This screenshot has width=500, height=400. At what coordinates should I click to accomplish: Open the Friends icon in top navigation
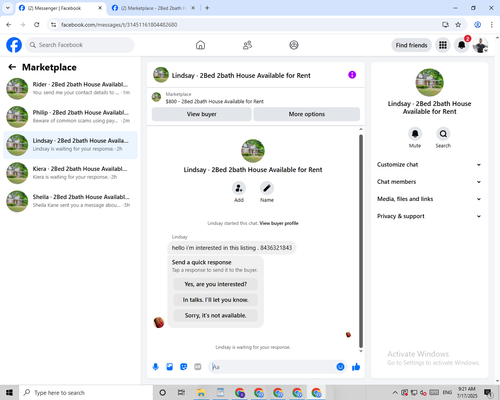[x=247, y=45]
